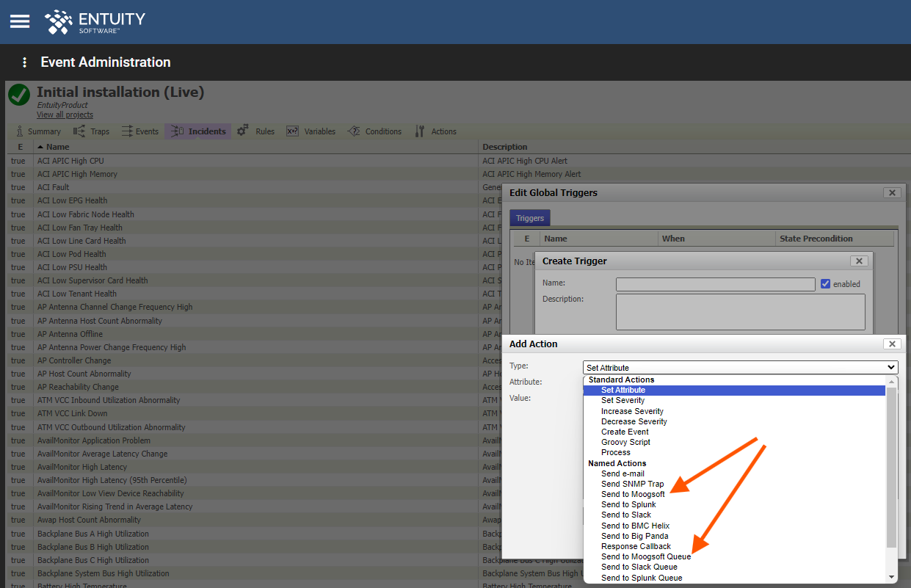Click the Variables tab icon

(292, 131)
